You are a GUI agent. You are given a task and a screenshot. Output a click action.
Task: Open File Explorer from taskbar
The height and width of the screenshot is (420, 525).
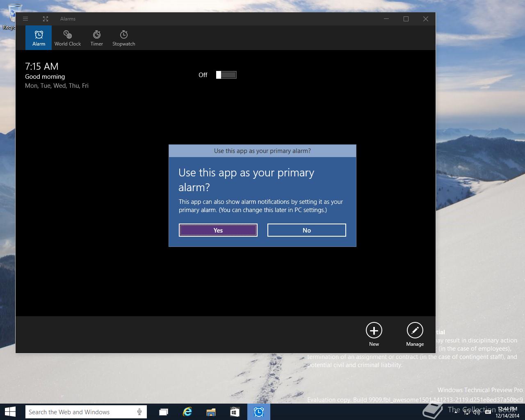click(211, 412)
